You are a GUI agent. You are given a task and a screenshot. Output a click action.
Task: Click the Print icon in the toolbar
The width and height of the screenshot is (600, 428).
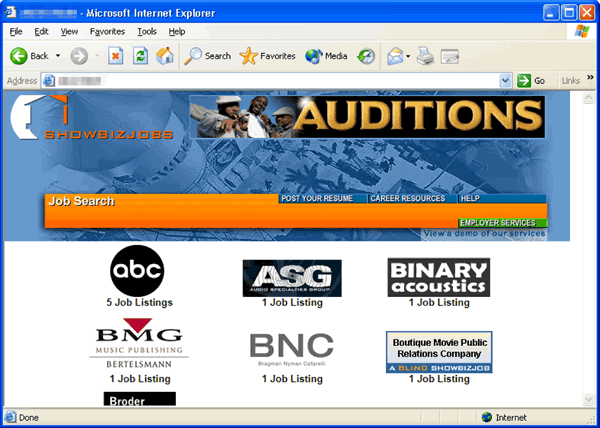point(425,56)
